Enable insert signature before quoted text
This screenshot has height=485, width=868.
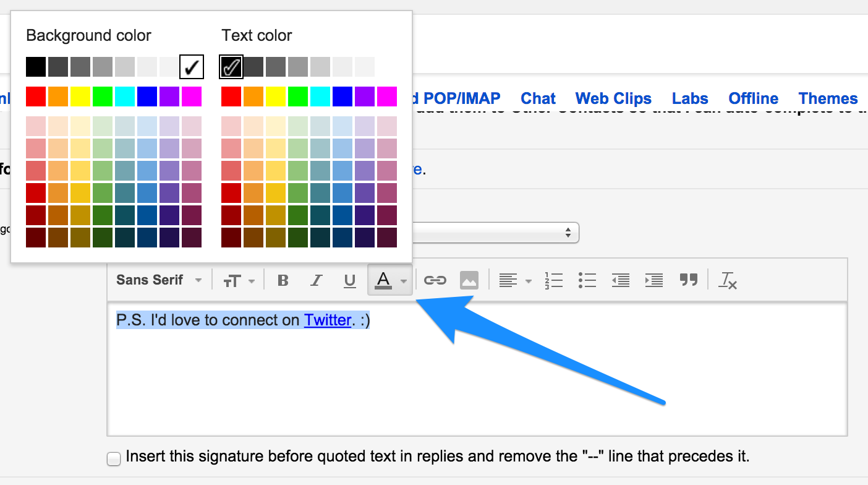coord(114,458)
